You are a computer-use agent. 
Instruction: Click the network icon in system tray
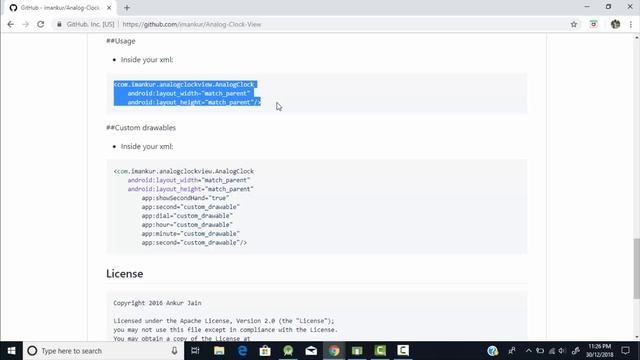(551, 351)
